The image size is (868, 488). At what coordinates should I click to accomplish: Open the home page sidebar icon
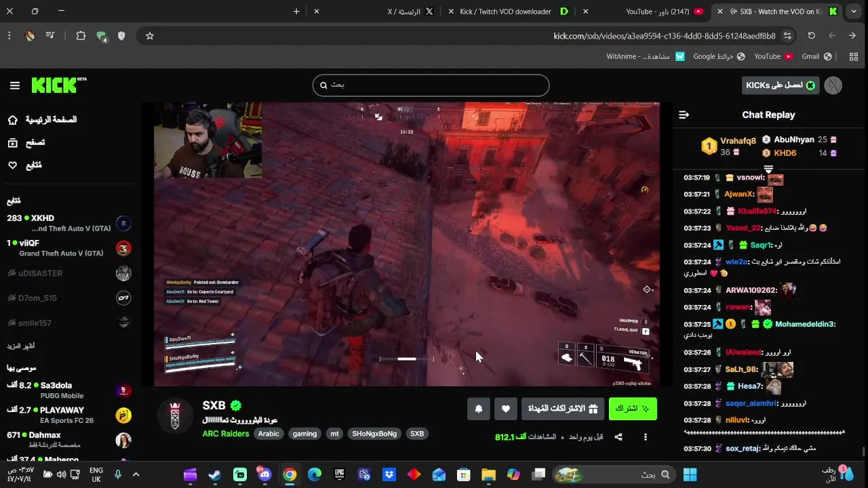(x=12, y=120)
